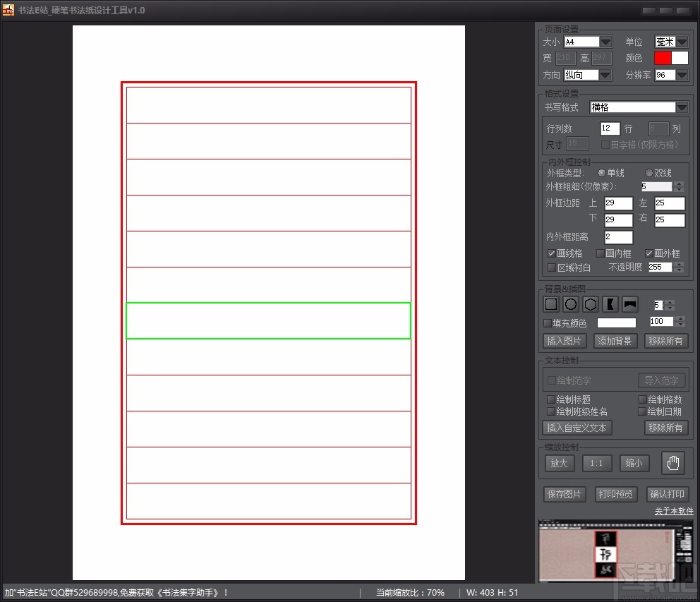
Task: Enable 画内框 checkbox
Action: [x=601, y=253]
